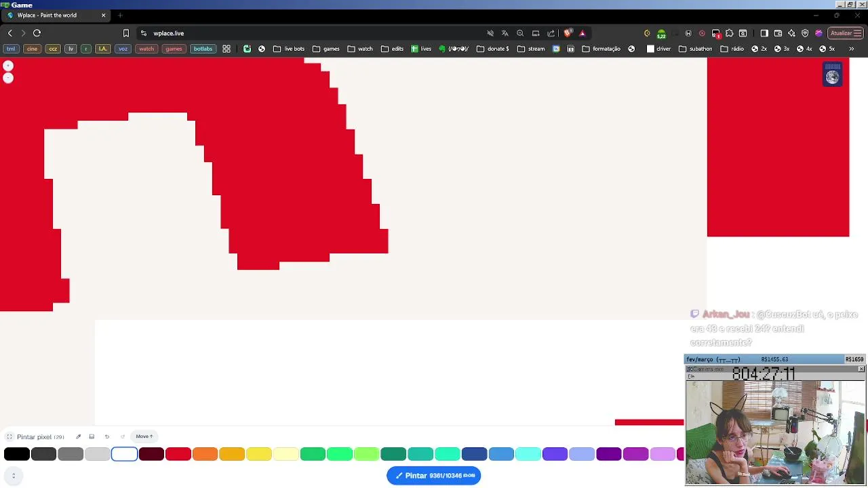868x488 pixels.
Task: Select the gold color swatch
Action: (232, 454)
